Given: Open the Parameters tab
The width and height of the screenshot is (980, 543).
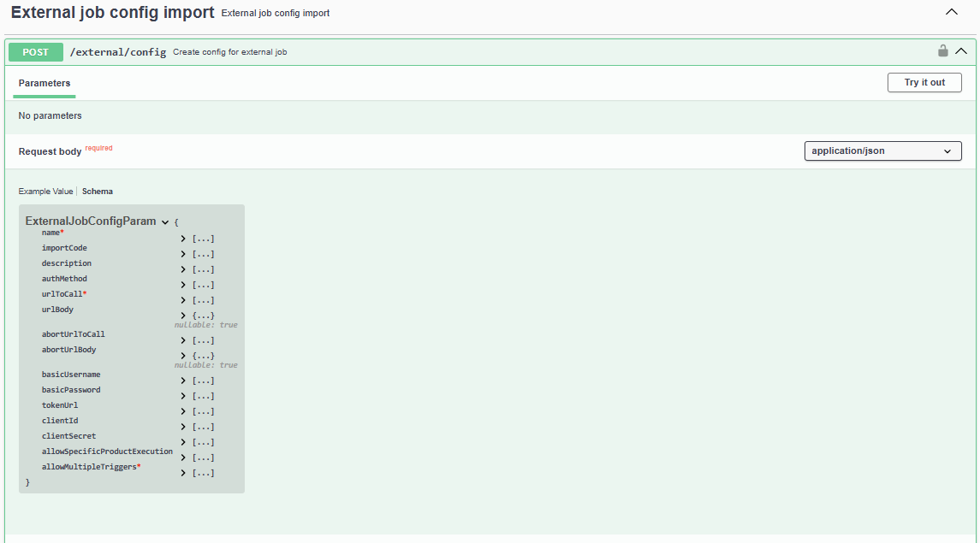Looking at the screenshot, I should [45, 84].
